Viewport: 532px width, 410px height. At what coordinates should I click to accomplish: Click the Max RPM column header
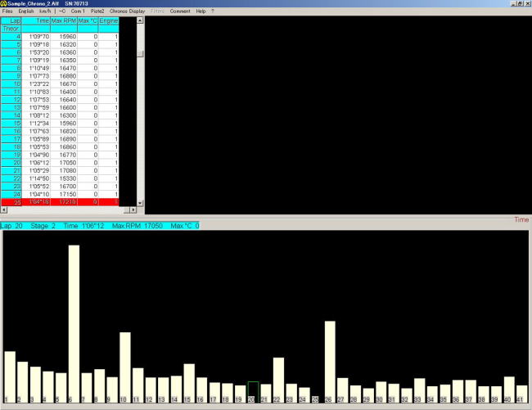click(x=64, y=21)
